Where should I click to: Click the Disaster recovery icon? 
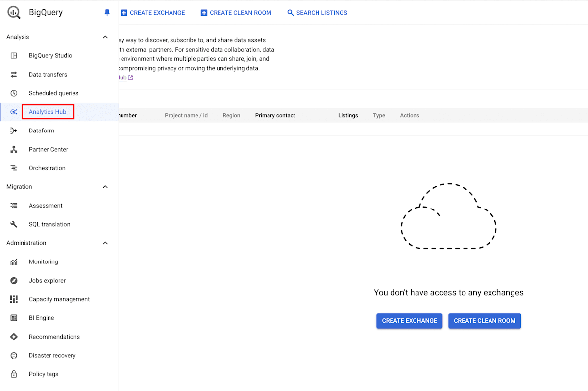[14, 355]
